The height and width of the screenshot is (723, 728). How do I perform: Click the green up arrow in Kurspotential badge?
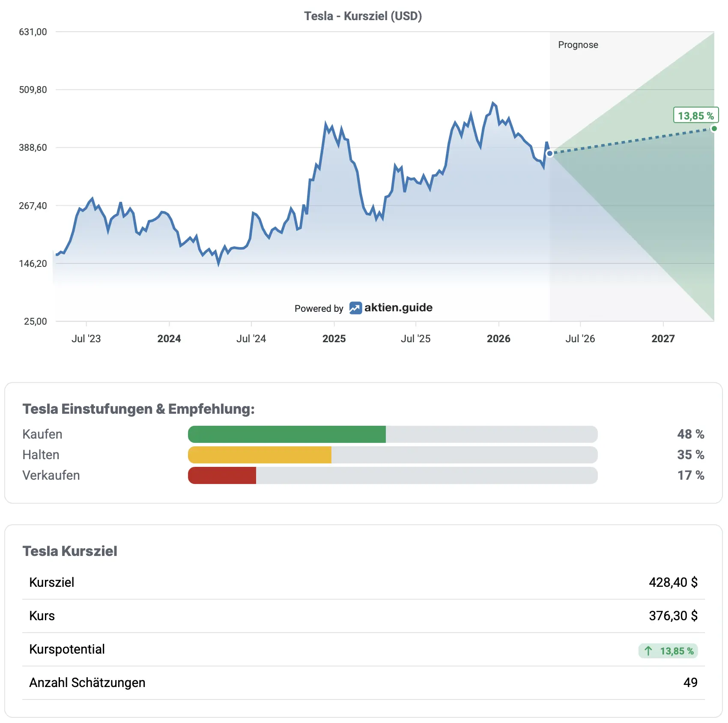pos(648,651)
